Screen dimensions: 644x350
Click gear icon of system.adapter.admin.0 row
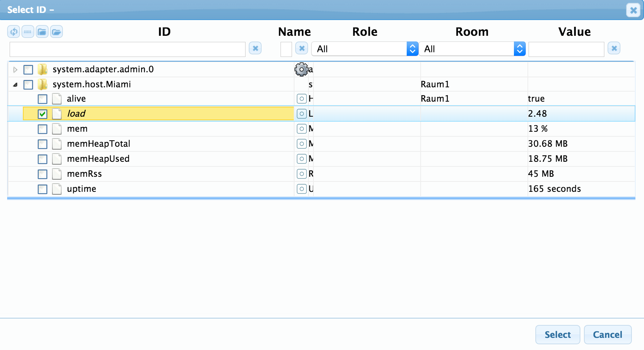point(301,69)
